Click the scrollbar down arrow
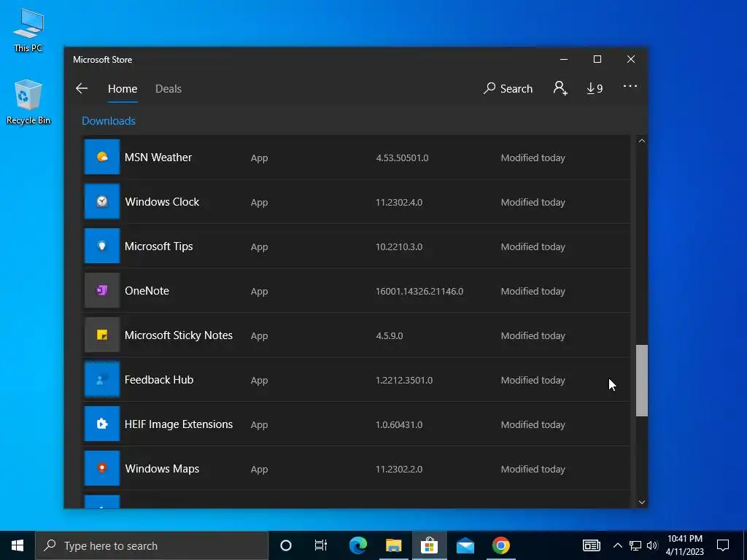This screenshot has width=747, height=560. (x=642, y=502)
